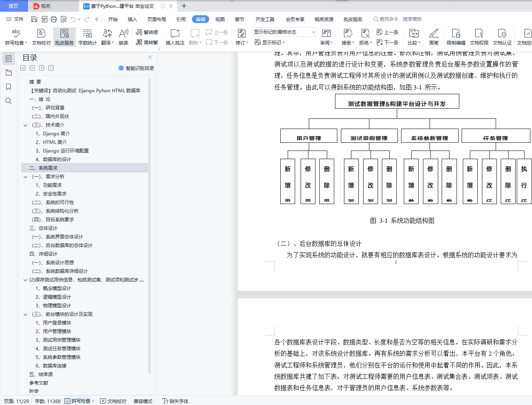Collapse the (三)、前台模块的设计及实现 node
This screenshot has height=405, width=532.
tap(25, 314)
